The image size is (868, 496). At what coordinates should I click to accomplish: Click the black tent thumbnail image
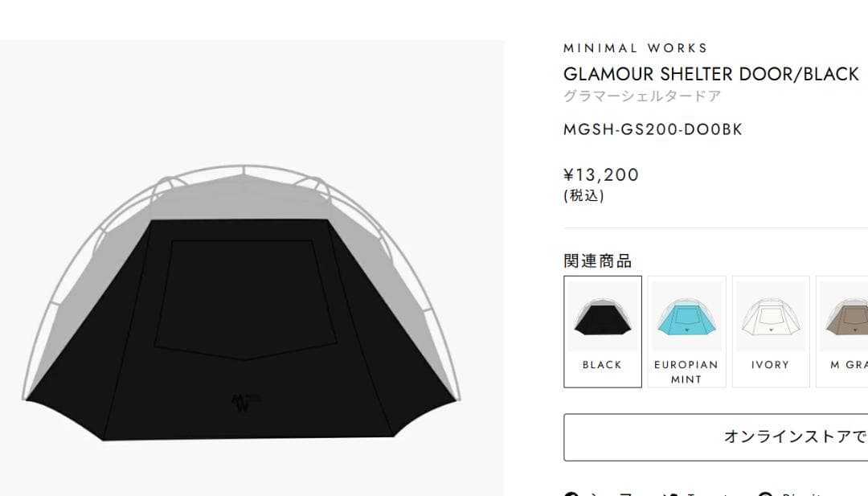coord(602,317)
